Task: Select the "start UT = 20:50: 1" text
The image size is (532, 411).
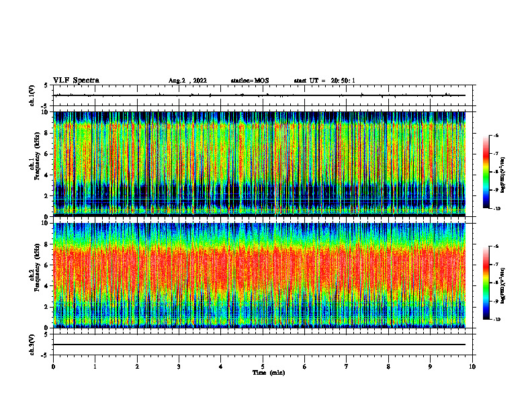Action: pyautogui.click(x=324, y=81)
